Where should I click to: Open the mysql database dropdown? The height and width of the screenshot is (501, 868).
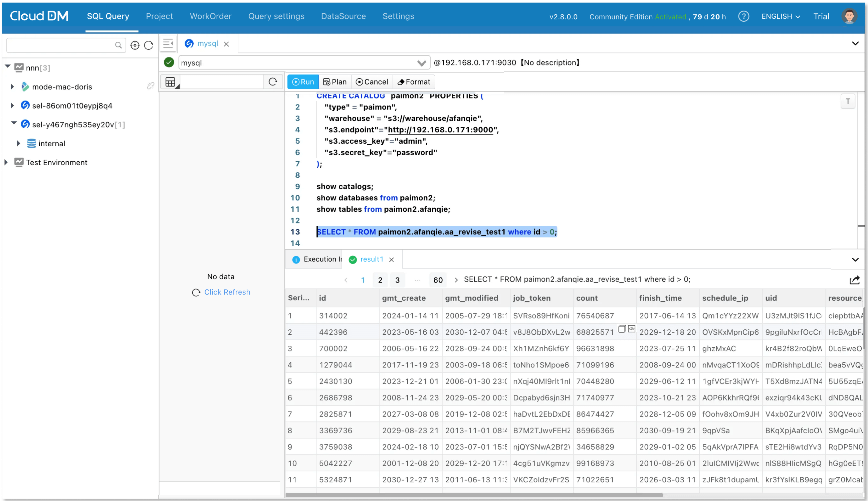point(421,63)
